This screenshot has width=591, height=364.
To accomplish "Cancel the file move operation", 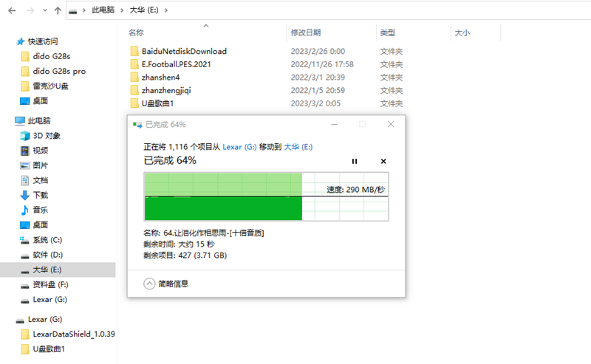I will [x=383, y=161].
